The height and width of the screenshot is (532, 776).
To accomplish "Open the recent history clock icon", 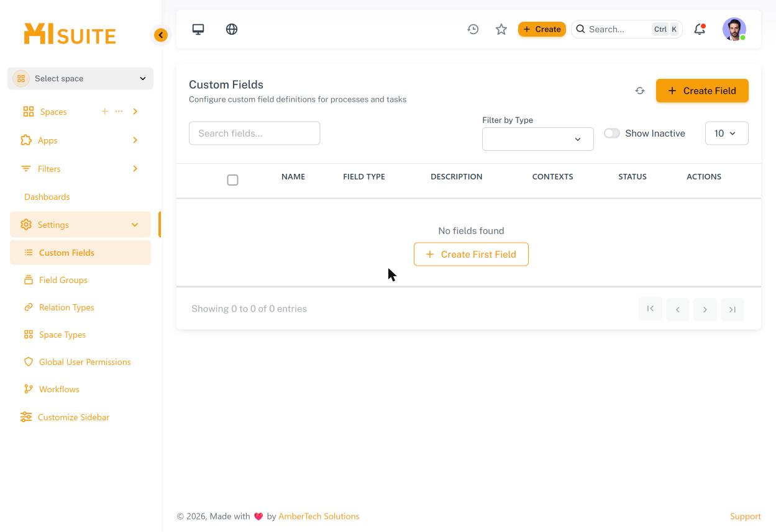I will coord(473,29).
